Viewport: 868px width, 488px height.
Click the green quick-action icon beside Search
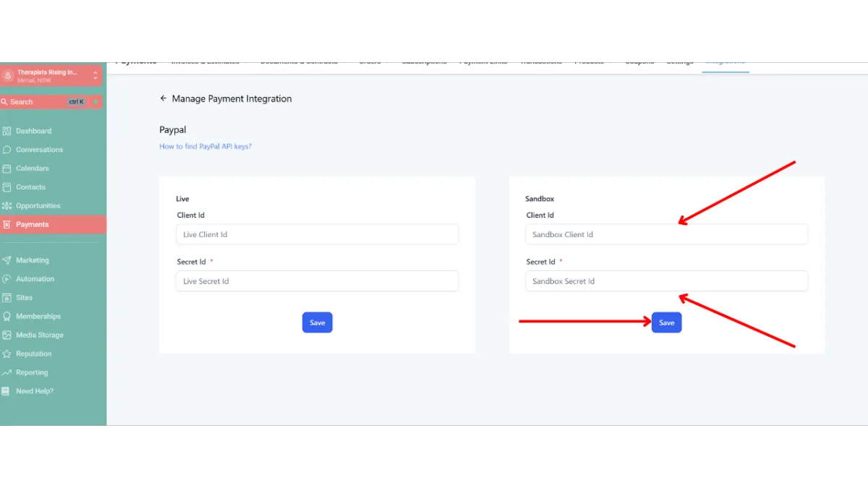click(95, 102)
